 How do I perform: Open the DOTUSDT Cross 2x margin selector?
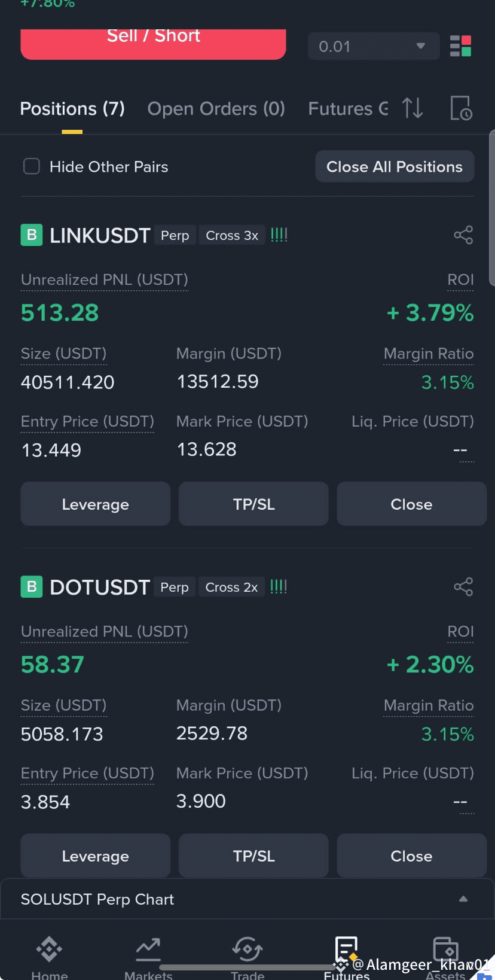click(231, 588)
